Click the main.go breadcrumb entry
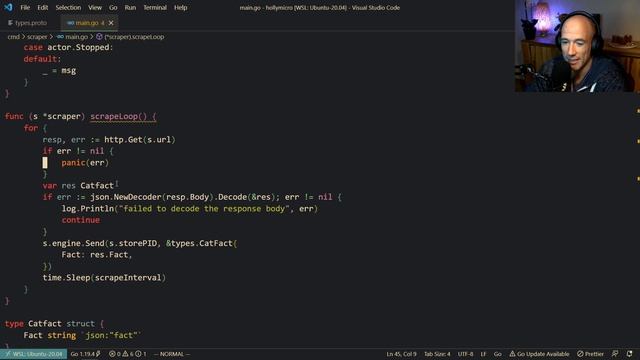This screenshot has height=360, width=640. [73, 37]
